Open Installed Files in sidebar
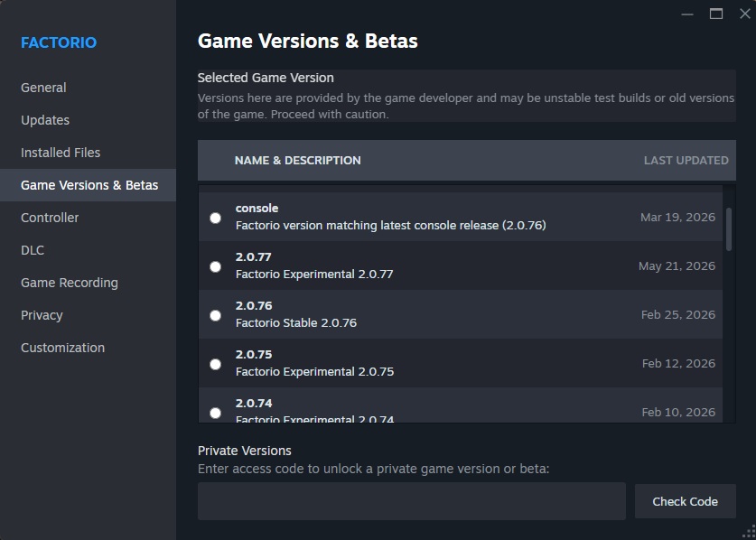The image size is (756, 540). 88,153
